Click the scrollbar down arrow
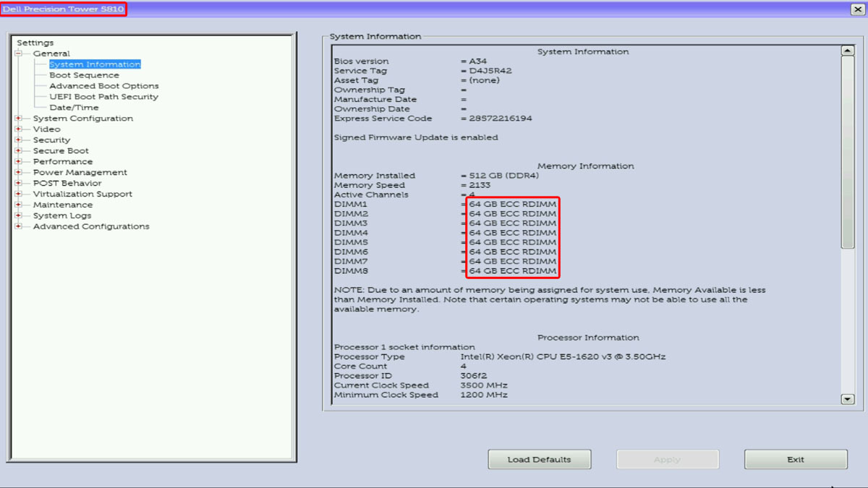868x488 pixels. coord(848,399)
